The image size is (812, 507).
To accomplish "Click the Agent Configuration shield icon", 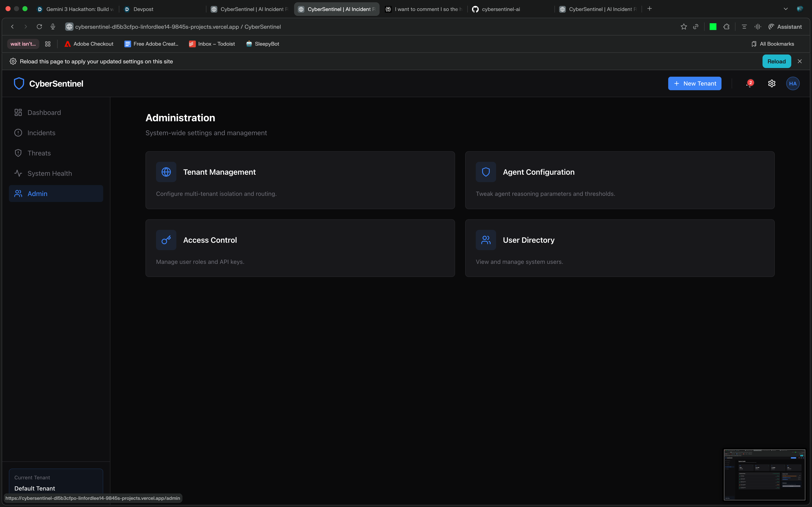I will tap(486, 172).
